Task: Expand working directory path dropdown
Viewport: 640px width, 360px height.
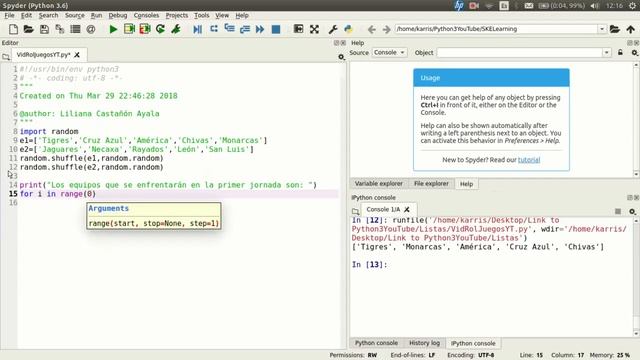Action: 602,29
